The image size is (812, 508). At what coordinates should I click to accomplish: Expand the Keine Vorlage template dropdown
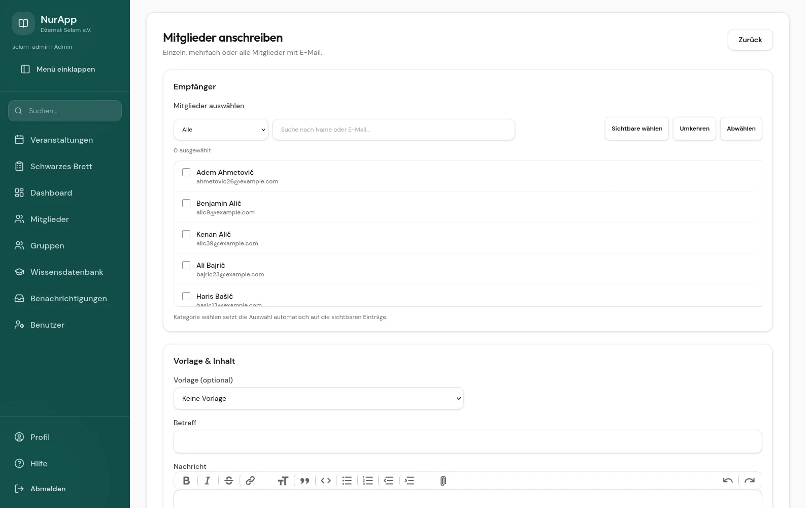point(319,398)
